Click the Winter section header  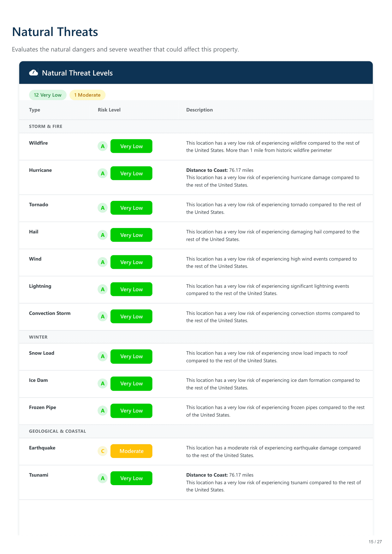pos(38,337)
